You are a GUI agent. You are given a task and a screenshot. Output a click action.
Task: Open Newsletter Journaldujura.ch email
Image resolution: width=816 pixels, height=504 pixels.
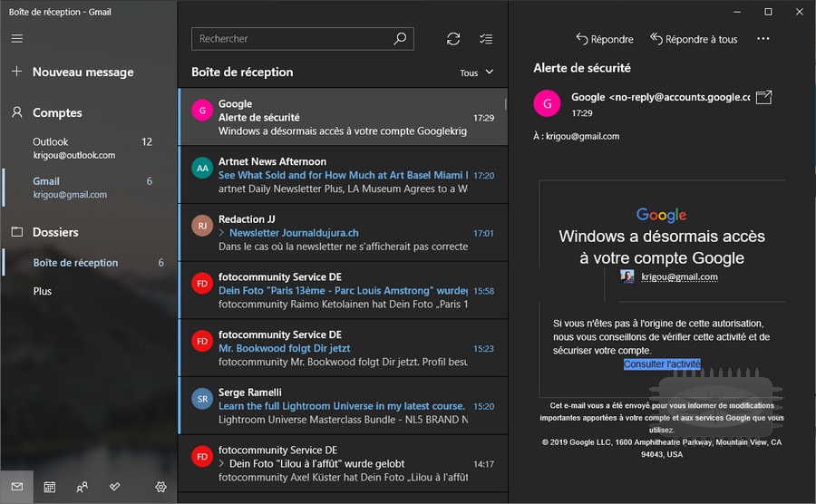click(x=343, y=232)
